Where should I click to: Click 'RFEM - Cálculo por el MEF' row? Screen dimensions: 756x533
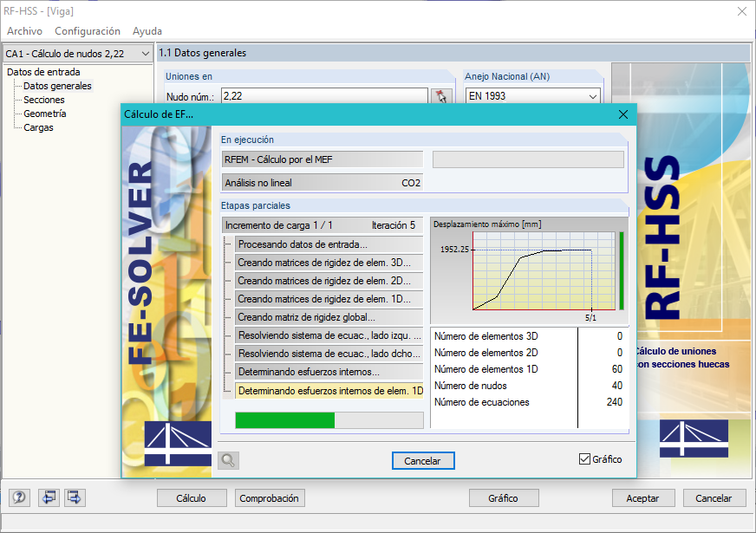pyautogui.click(x=322, y=159)
